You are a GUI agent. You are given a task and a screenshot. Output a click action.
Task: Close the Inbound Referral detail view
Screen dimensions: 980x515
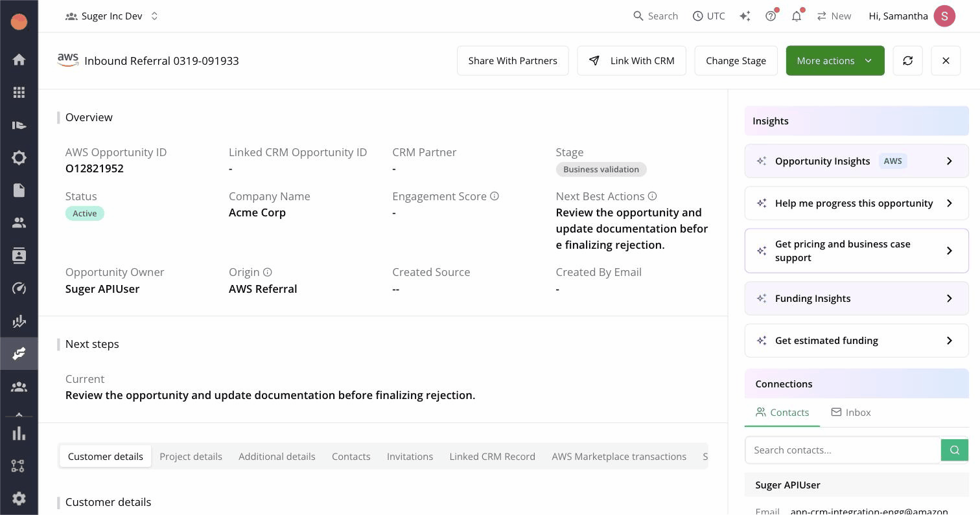946,60
